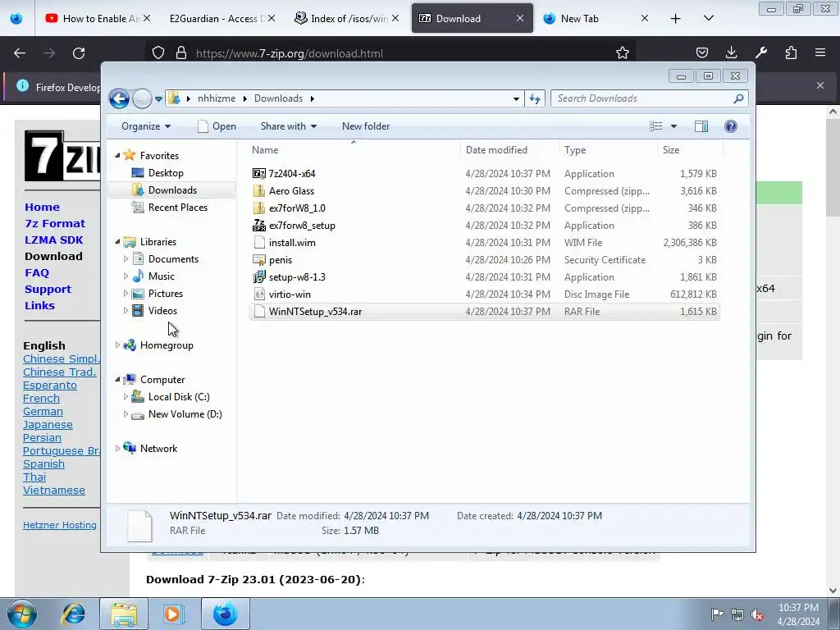840x630 pixels.
Task: Click the Windows Start orb
Action: point(21,614)
